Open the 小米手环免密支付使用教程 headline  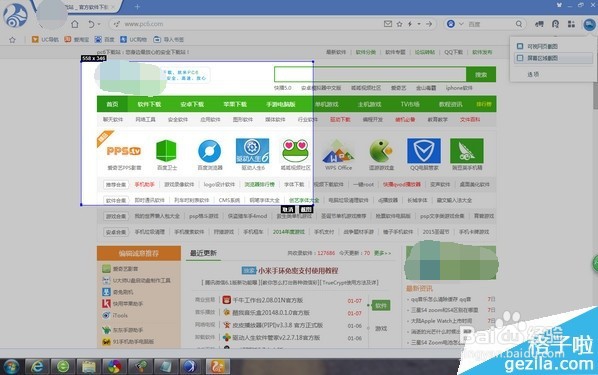point(298,270)
